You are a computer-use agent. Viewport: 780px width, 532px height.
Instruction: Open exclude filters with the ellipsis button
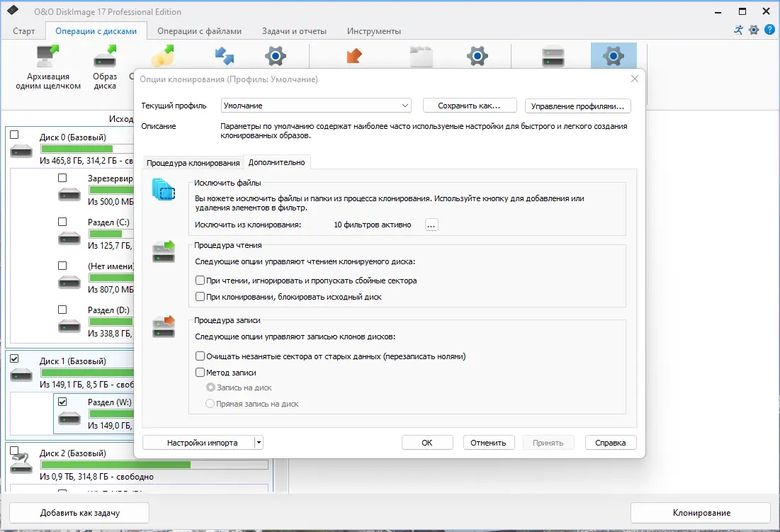point(431,225)
